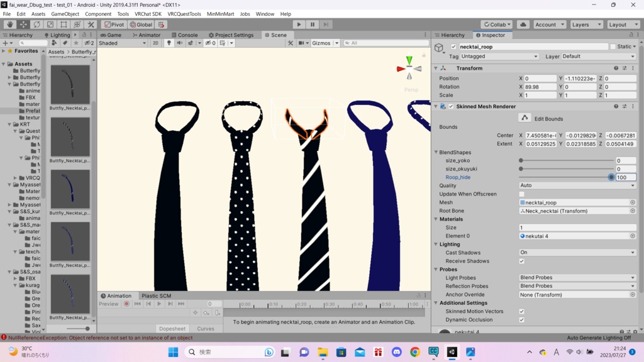644x362 pixels.
Task: Click the Pause button
Action: point(312,25)
